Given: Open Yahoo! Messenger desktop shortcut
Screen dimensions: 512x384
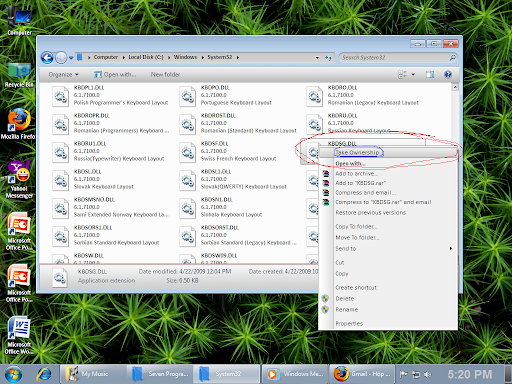Looking at the screenshot, I should coord(19,179).
